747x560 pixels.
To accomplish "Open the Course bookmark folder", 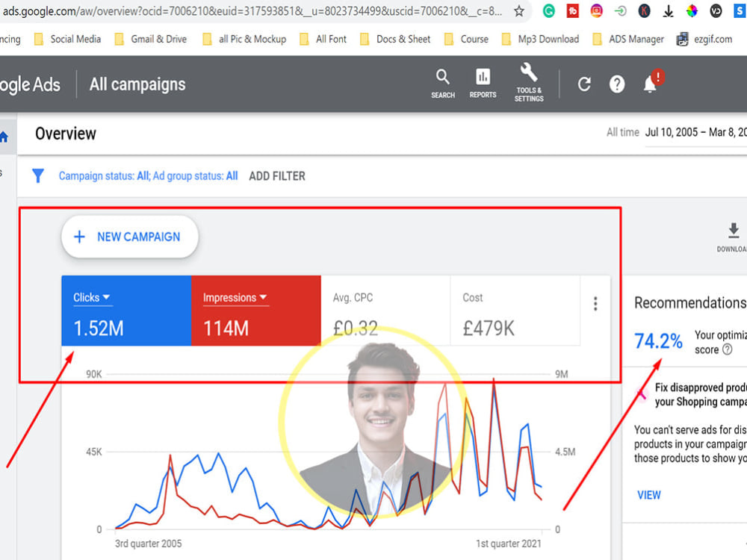I will point(466,39).
